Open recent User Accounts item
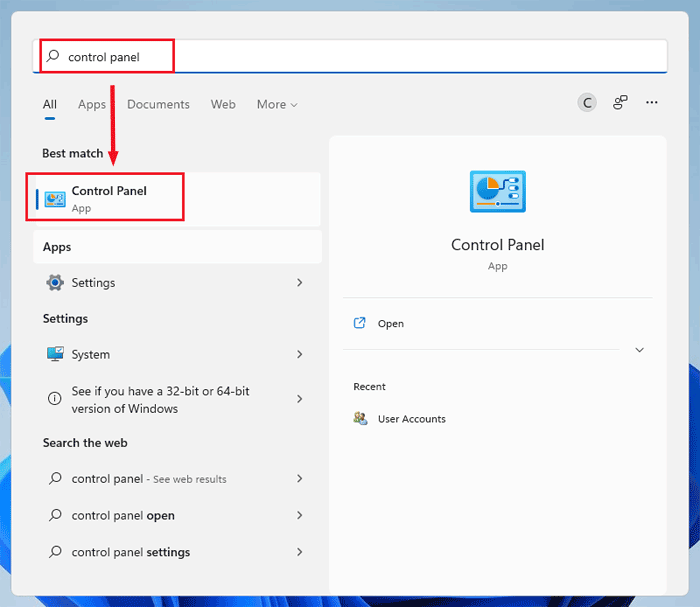The width and height of the screenshot is (700, 607). (412, 419)
